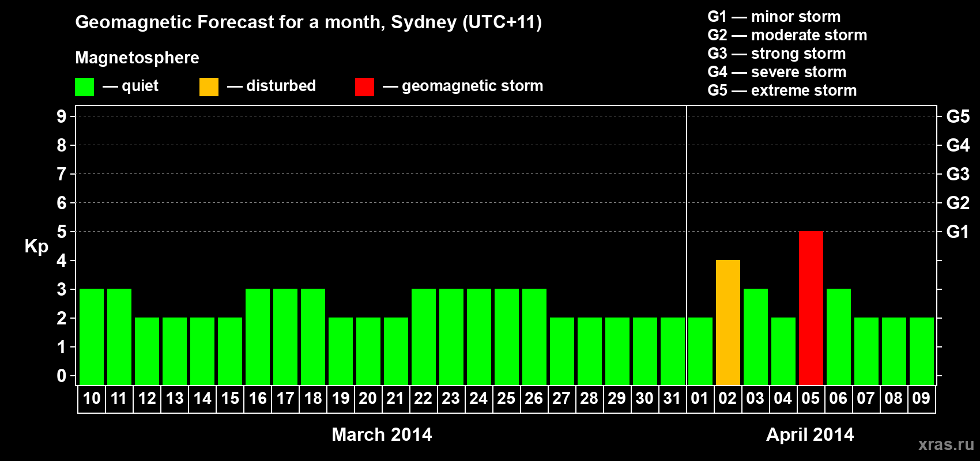Viewport: 980px width, 461px height.
Task: Click the '— geomagnetic storm' legend label
Action: click(463, 86)
